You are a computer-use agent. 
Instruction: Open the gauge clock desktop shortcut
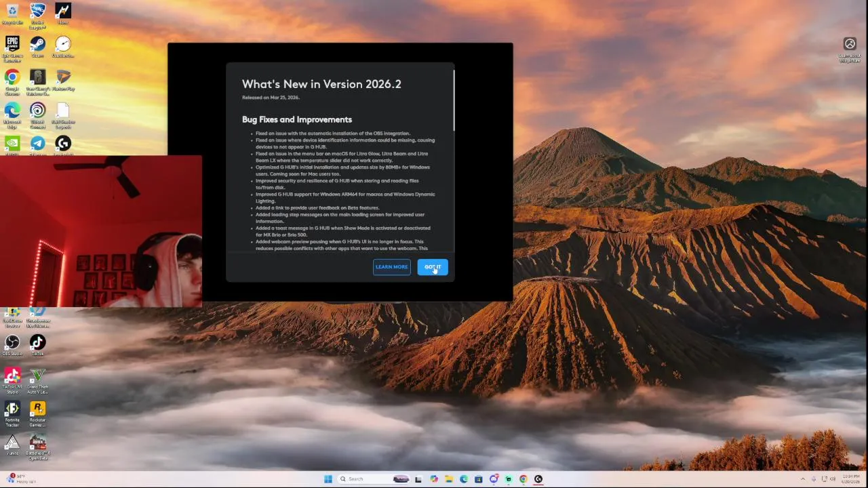(x=63, y=47)
